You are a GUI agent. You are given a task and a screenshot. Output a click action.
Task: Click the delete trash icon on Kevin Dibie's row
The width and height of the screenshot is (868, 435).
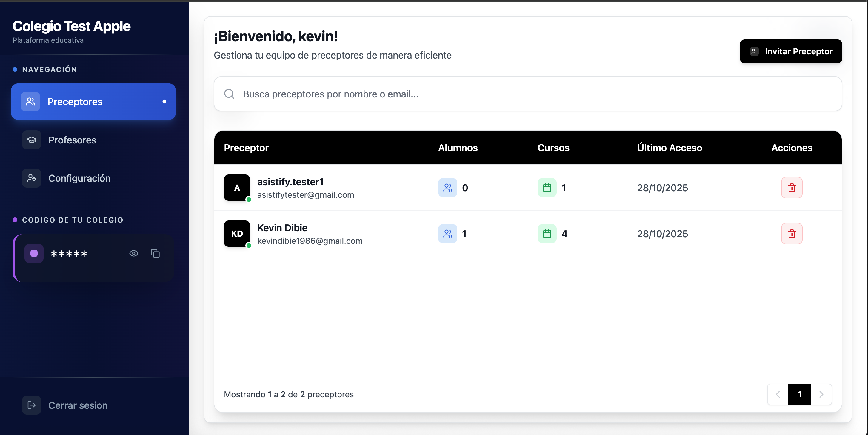pyautogui.click(x=792, y=234)
